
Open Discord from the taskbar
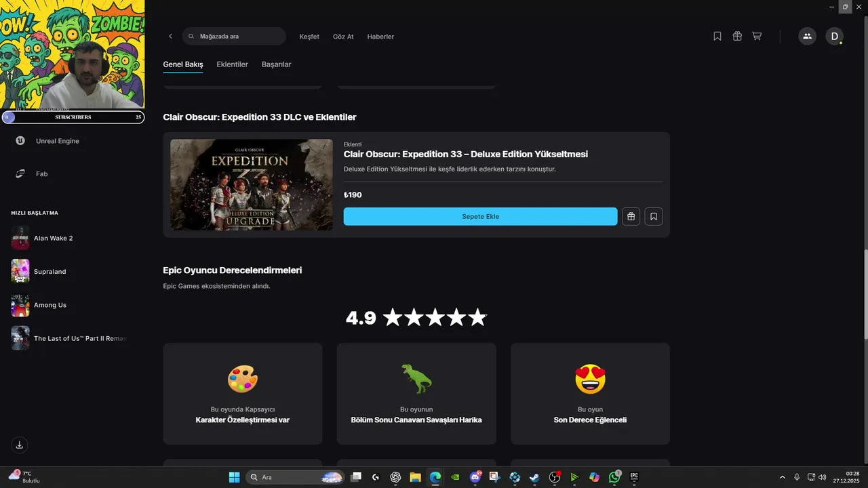point(475,477)
